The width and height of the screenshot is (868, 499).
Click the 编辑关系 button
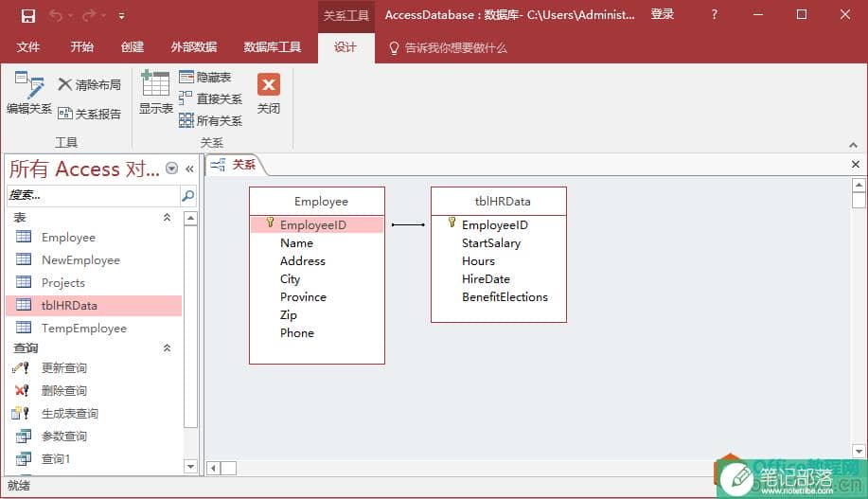pyautogui.click(x=28, y=93)
